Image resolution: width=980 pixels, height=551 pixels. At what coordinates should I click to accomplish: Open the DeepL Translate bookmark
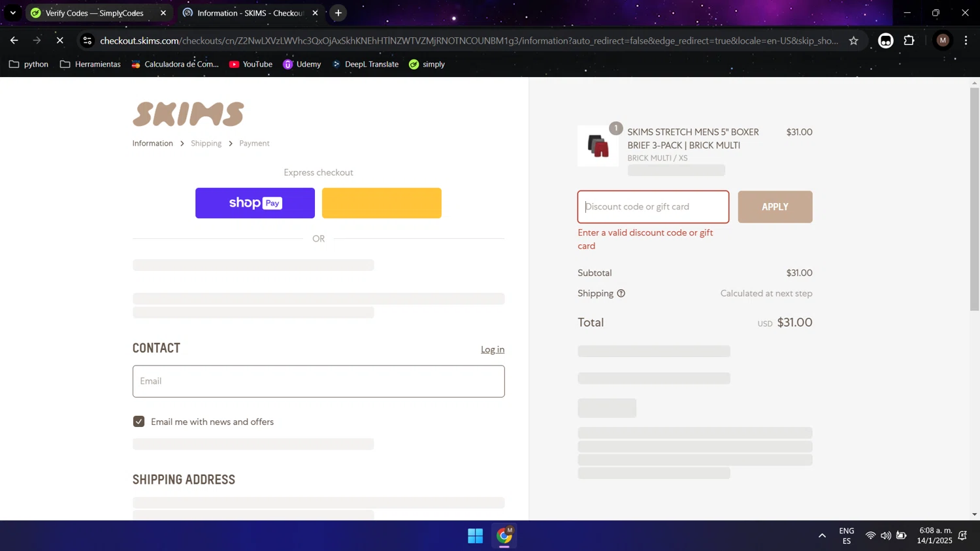[x=365, y=64]
